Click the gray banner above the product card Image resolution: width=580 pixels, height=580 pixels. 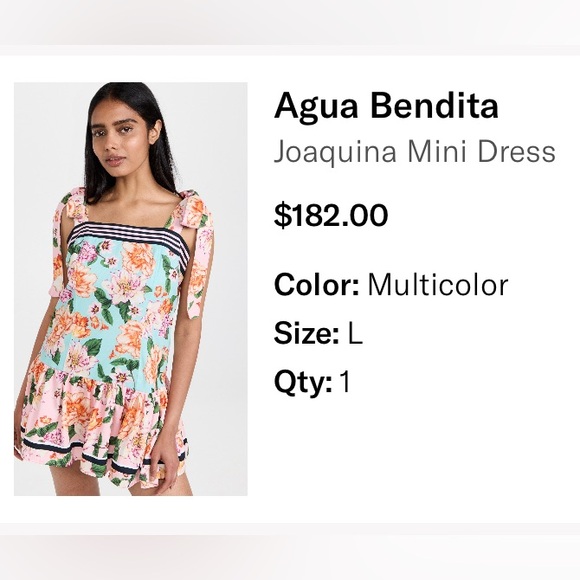[290, 23]
